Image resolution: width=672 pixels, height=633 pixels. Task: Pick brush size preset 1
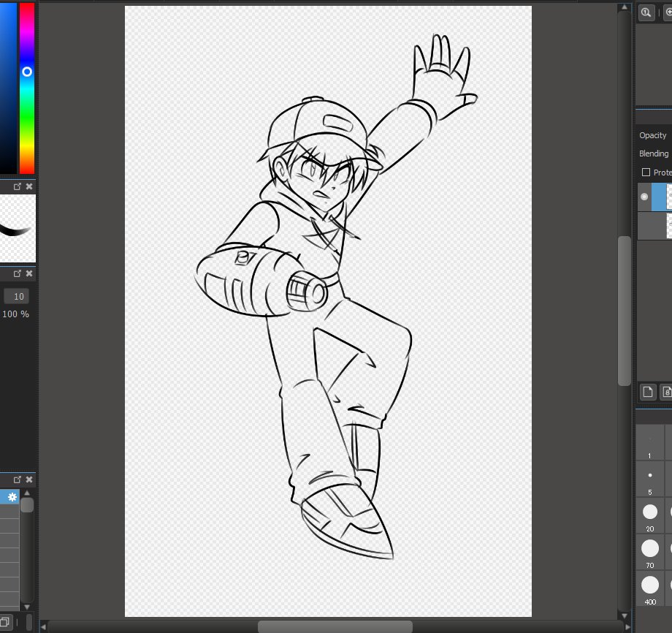649,442
